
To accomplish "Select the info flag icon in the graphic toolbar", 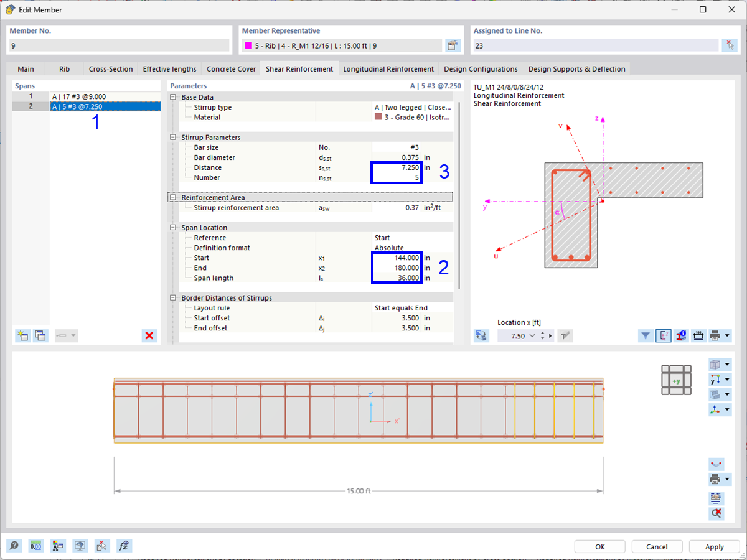I will (x=681, y=335).
